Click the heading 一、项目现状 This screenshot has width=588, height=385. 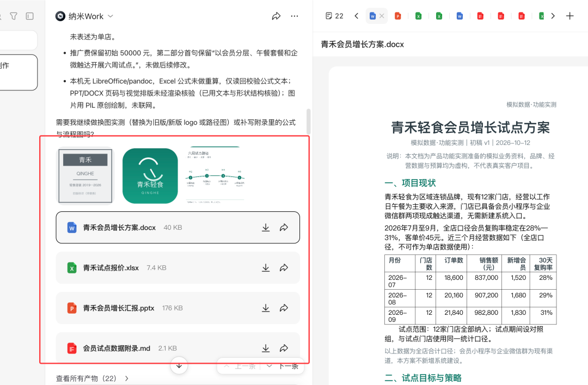click(411, 183)
